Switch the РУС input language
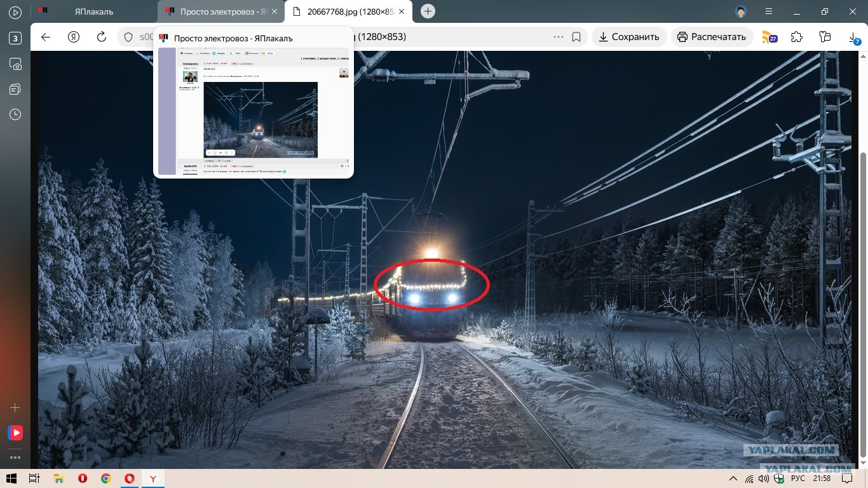Image resolution: width=868 pixels, height=488 pixels. 798,478
